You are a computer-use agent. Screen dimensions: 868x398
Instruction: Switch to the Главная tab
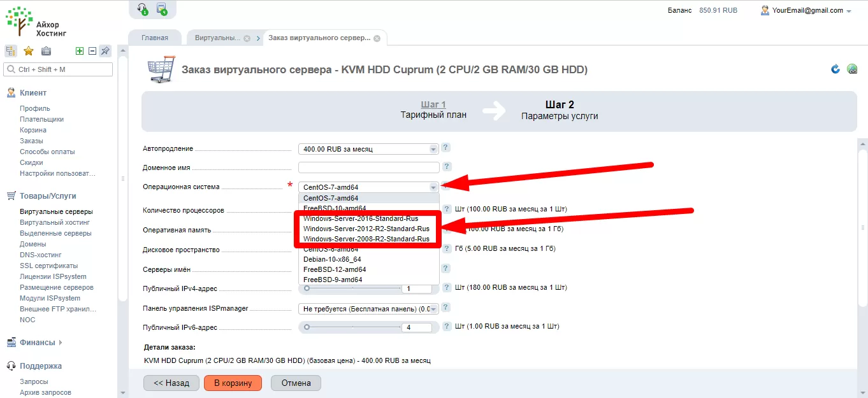click(x=155, y=38)
